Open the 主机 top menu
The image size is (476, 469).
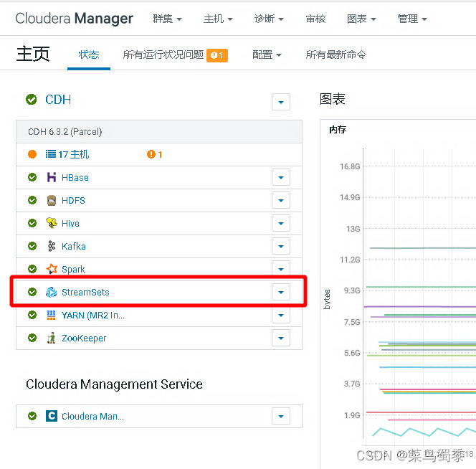point(218,19)
